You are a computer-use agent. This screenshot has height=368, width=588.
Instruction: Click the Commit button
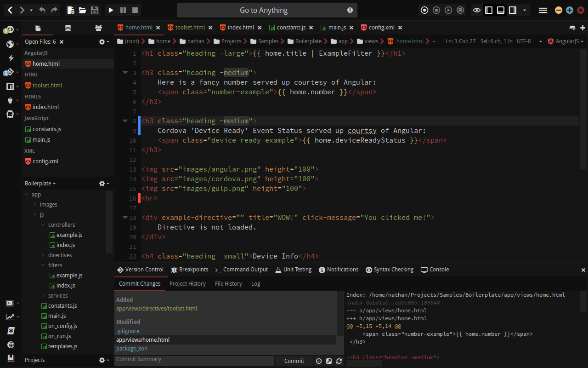294,361
